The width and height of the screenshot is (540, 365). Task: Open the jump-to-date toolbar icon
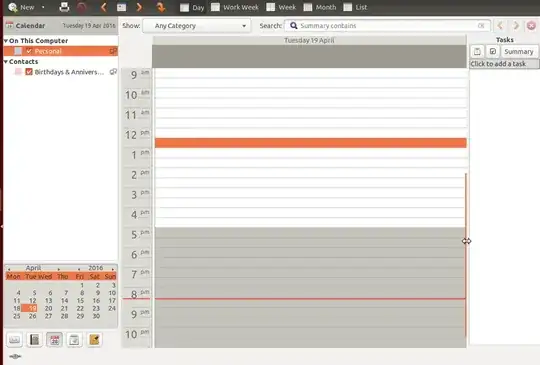point(161,7)
